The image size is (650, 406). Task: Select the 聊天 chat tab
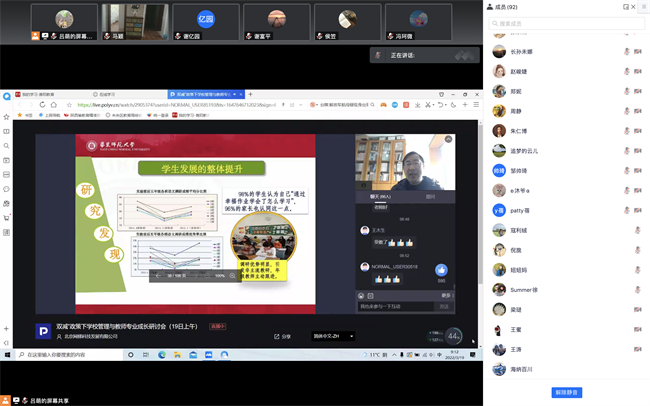click(380, 197)
